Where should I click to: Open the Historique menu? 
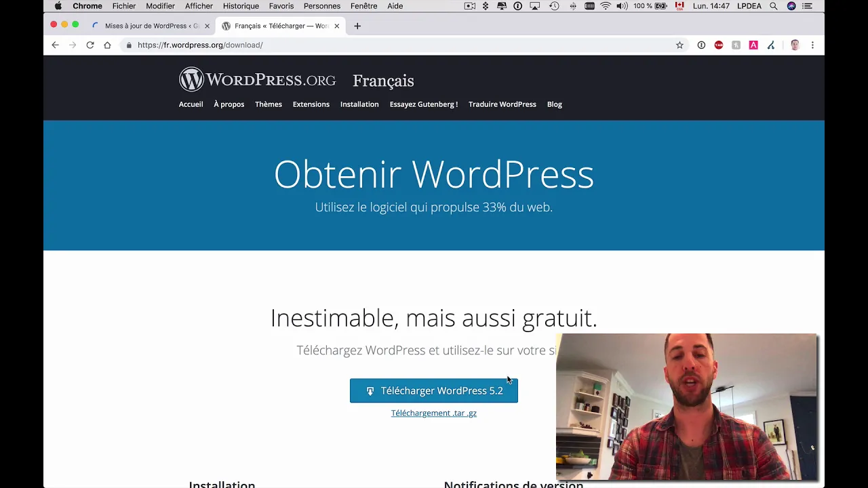tap(241, 6)
